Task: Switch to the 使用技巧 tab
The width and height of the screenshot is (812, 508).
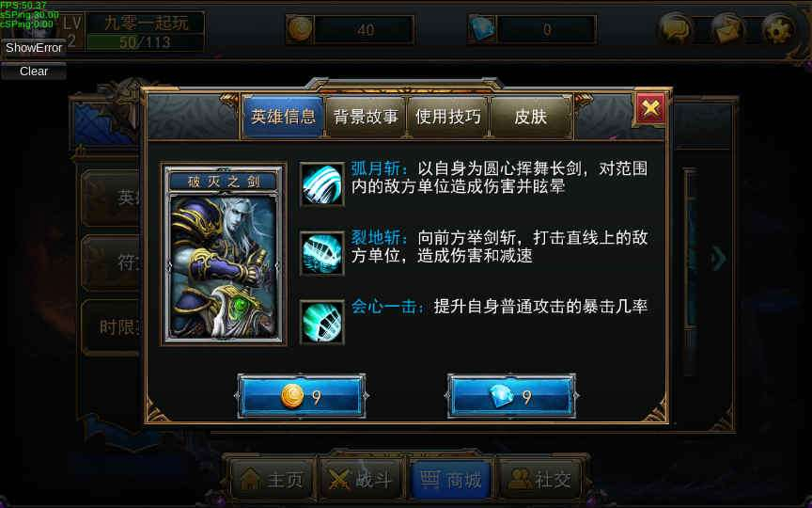Action: point(448,117)
